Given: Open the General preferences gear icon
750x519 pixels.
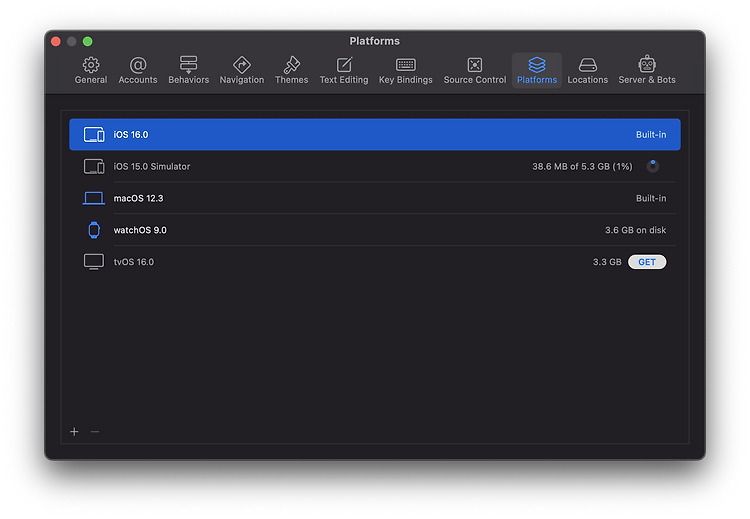Looking at the screenshot, I should click(x=91, y=65).
